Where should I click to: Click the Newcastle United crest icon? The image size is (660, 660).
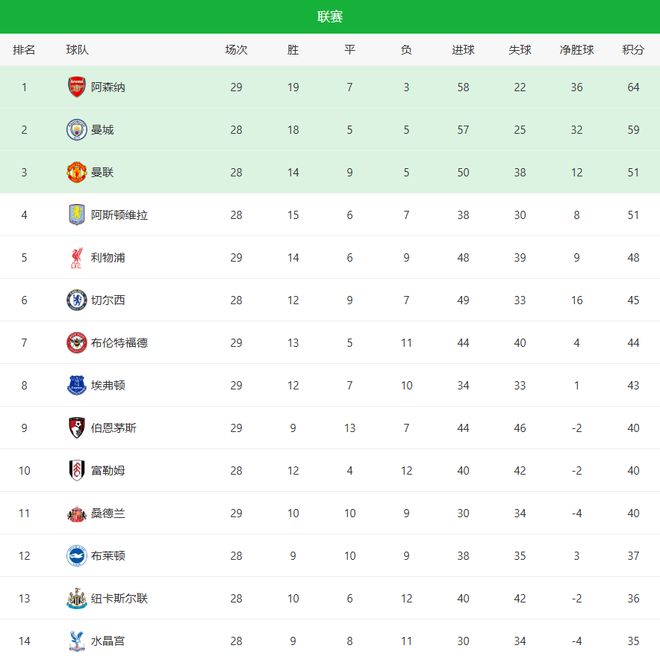tap(77, 598)
